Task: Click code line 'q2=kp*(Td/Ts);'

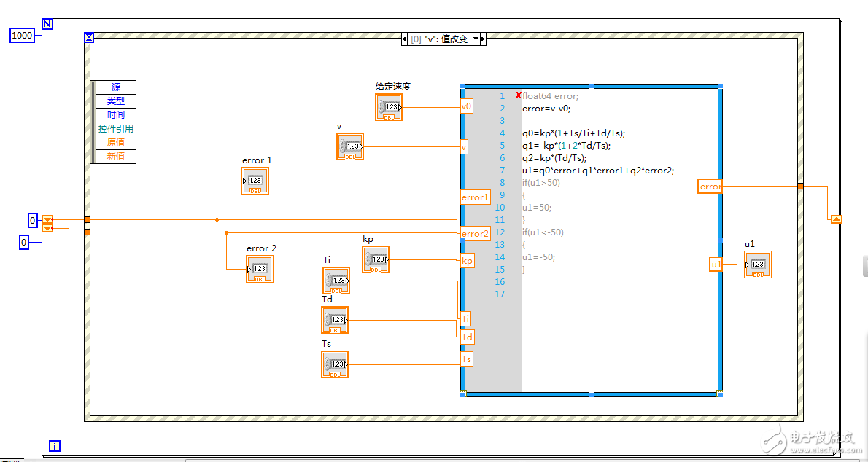Action: click(554, 158)
